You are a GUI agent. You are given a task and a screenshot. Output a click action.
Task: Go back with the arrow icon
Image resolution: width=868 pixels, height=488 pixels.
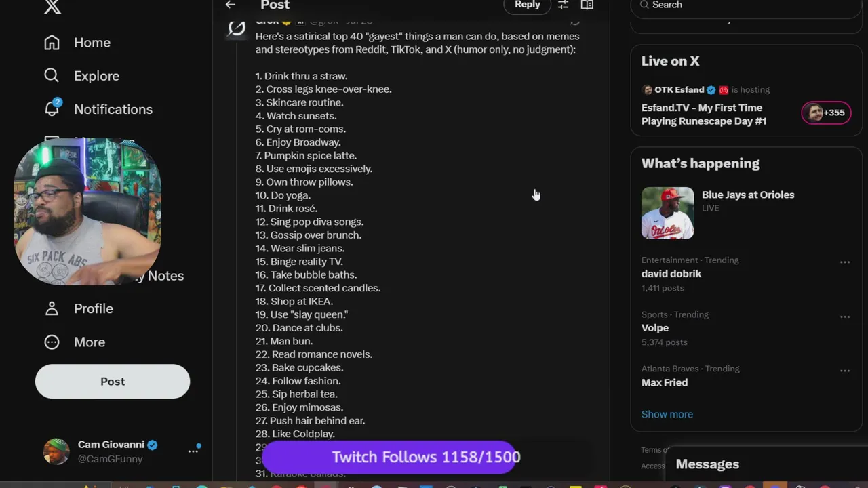(x=231, y=5)
